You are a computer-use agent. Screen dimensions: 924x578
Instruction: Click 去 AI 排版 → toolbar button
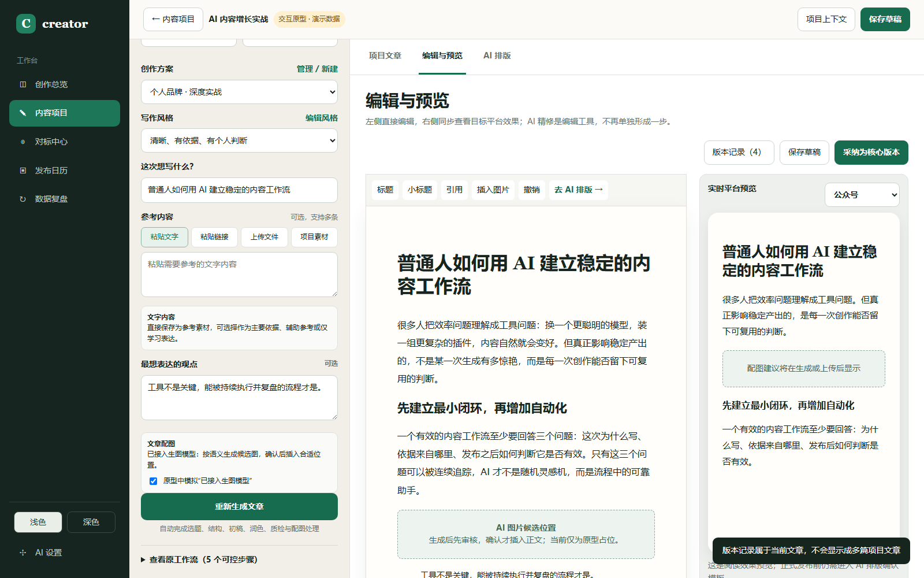579,190
